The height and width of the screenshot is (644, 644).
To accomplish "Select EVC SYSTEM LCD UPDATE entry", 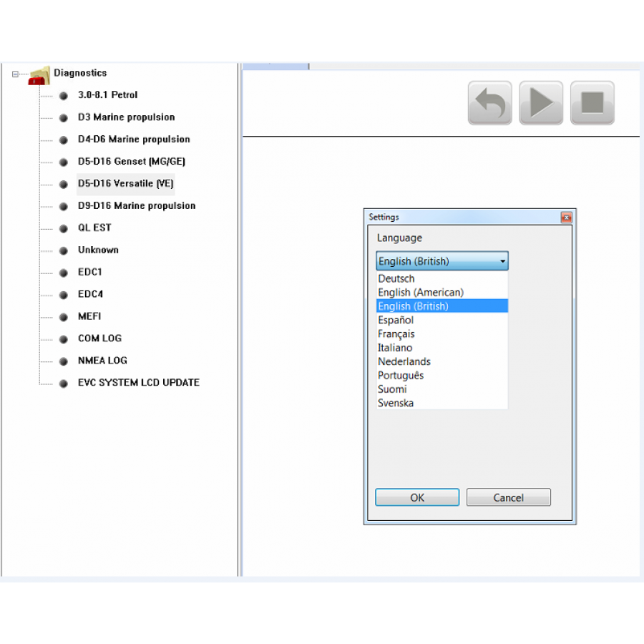I will click(x=138, y=383).
